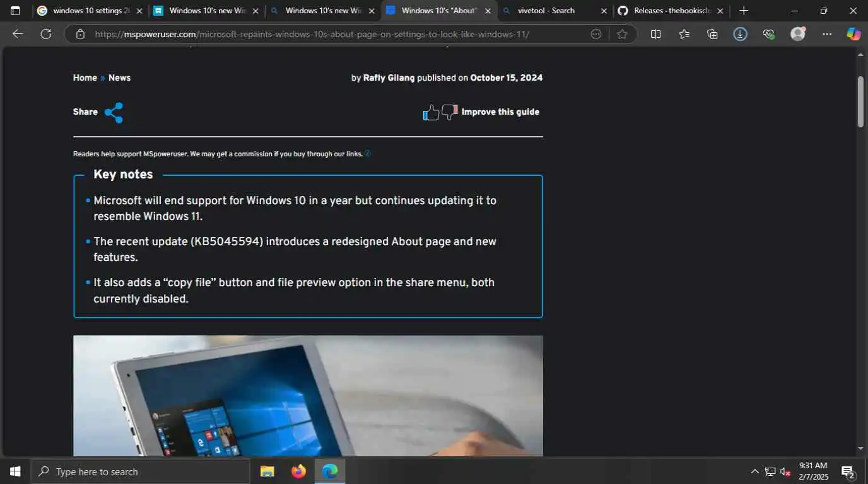The image size is (868, 484).
Task: Click the 'Readers help support MSpoweruser' disclosure
Action: pyautogui.click(x=218, y=154)
